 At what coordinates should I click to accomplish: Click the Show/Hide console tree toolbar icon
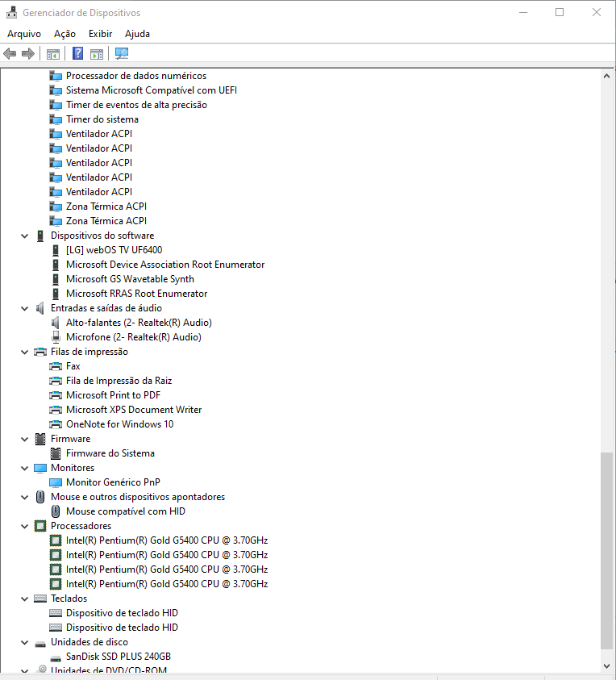pyautogui.click(x=53, y=54)
